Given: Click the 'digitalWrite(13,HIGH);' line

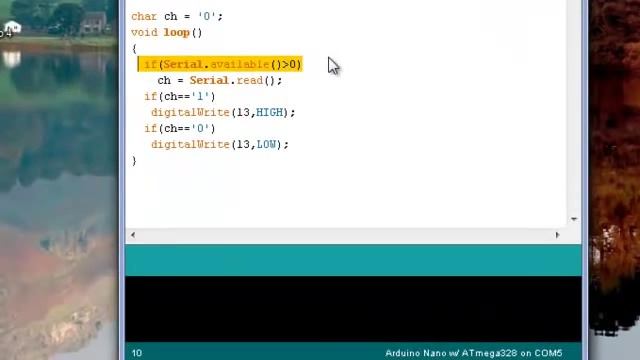Looking at the screenshot, I should click(223, 112).
